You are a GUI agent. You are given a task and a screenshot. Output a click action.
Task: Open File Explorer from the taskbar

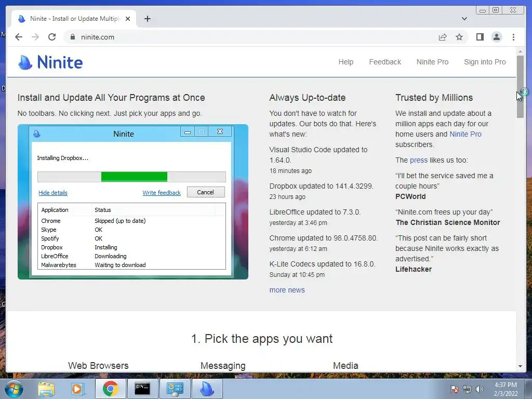46,389
